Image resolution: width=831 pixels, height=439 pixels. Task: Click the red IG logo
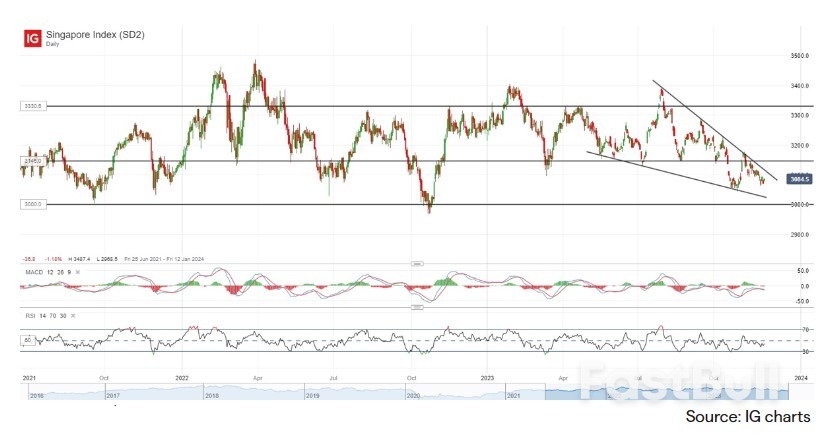(32, 38)
